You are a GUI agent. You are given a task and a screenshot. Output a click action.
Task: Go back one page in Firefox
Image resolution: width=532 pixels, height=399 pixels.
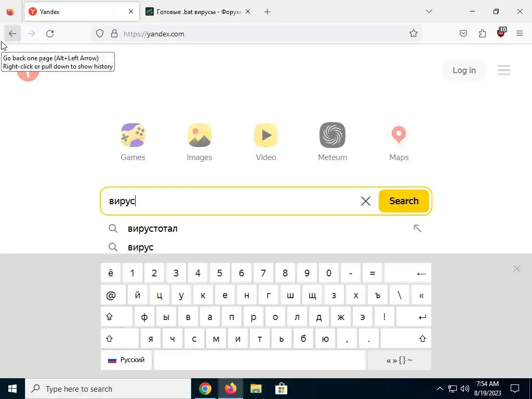pos(12,34)
